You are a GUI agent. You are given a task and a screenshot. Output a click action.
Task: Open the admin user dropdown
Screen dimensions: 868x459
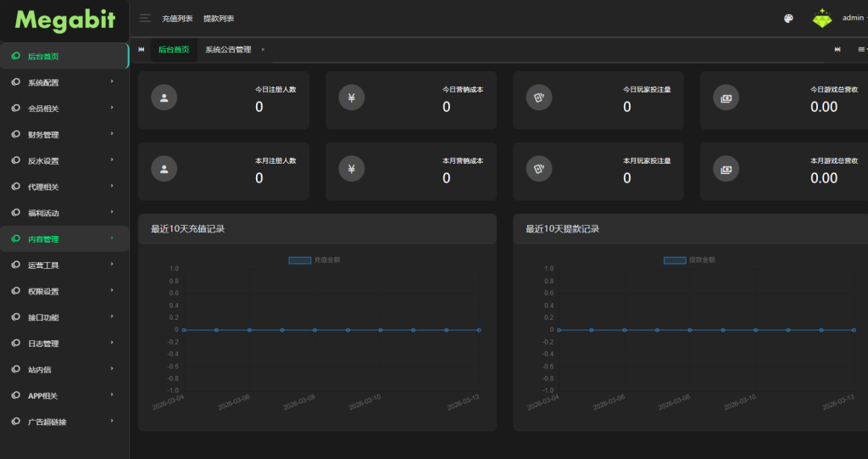coord(854,18)
